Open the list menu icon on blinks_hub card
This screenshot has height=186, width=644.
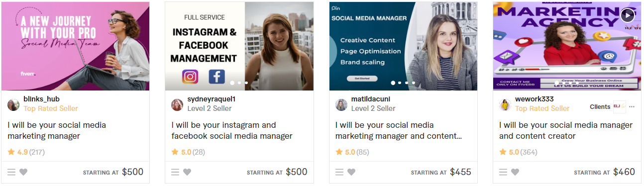[x=11, y=172]
